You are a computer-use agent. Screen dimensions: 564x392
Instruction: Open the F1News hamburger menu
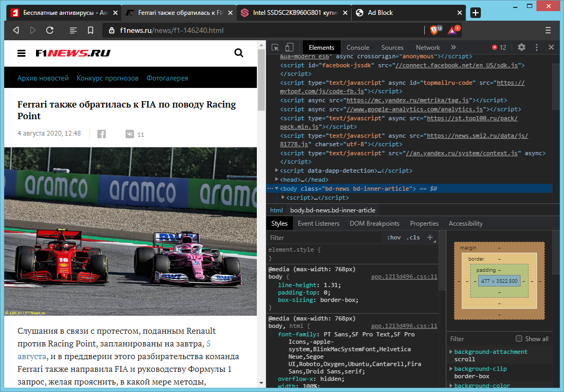click(22, 53)
